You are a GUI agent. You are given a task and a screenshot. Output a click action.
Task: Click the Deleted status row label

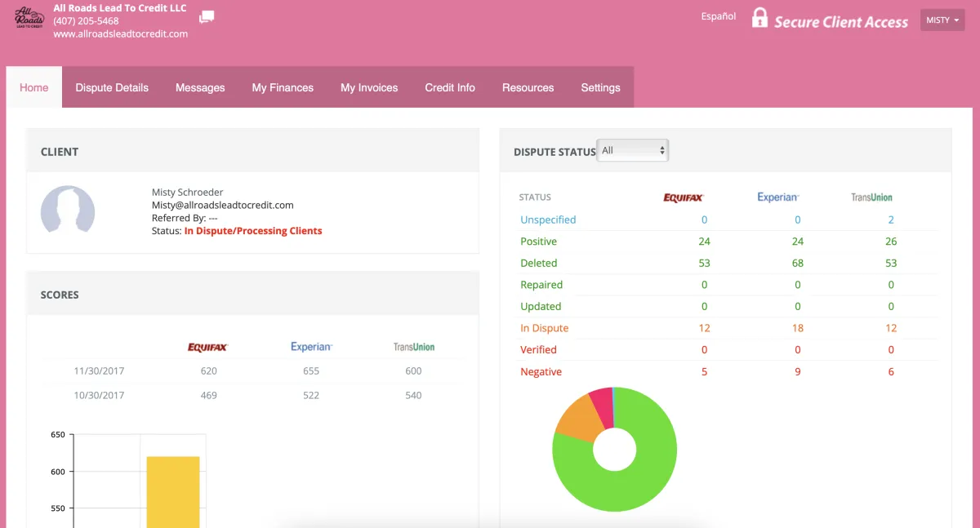tap(539, 263)
